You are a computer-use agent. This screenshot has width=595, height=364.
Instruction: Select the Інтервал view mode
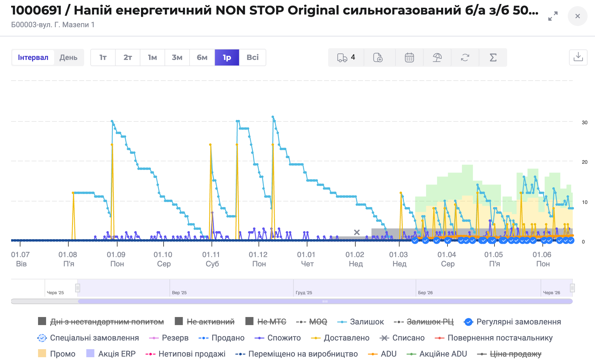point(33,57)
